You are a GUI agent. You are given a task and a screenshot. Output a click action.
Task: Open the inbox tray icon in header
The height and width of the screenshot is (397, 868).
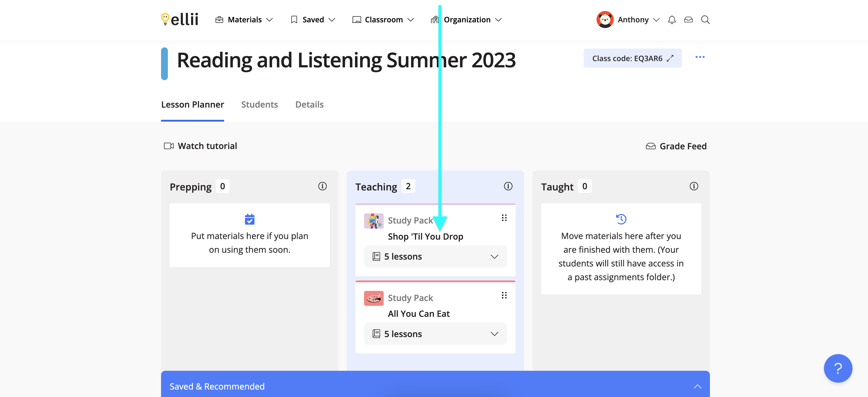pos(689,20)
